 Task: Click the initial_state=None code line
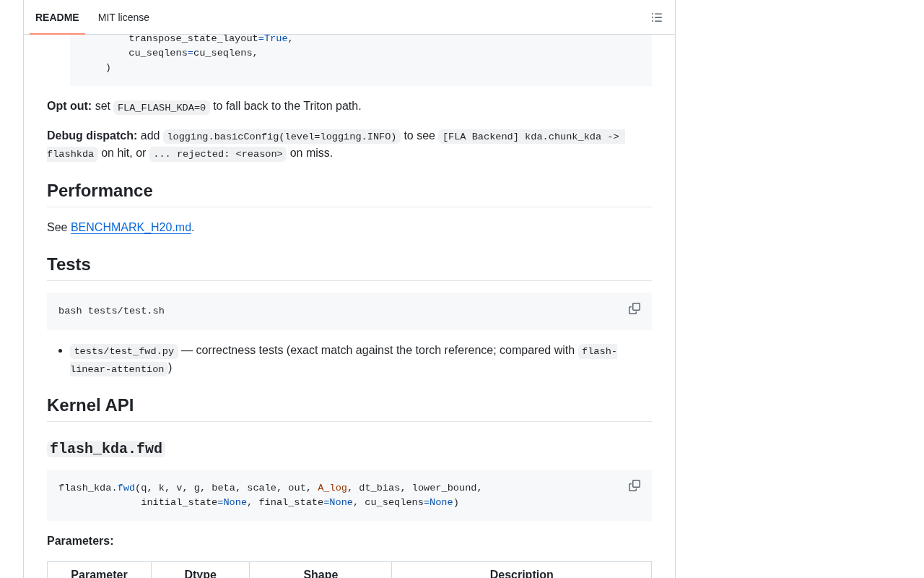coord(300,502)
